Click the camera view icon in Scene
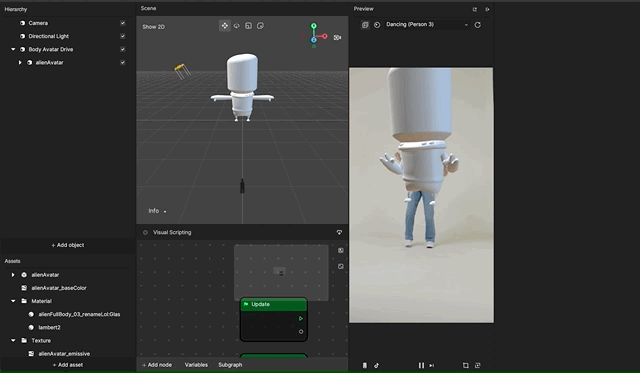The image size is (640, 373). point(337,38)
